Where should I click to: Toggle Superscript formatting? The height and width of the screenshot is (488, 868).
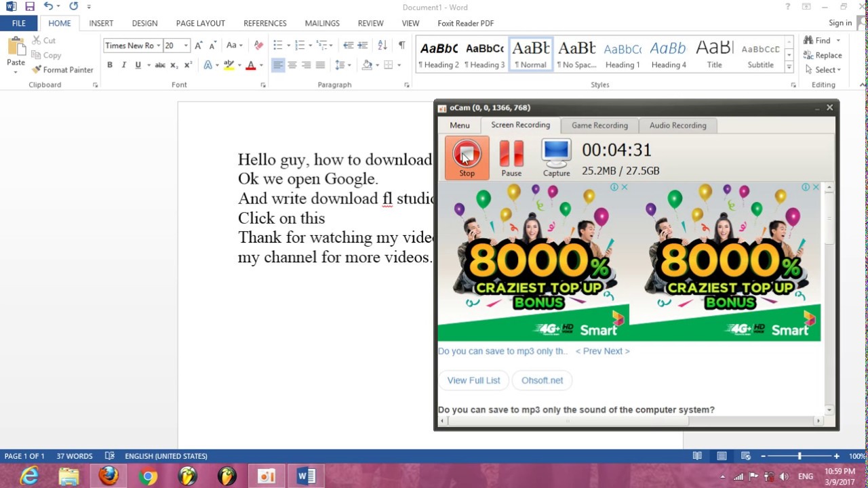click(x=188, y=65)
